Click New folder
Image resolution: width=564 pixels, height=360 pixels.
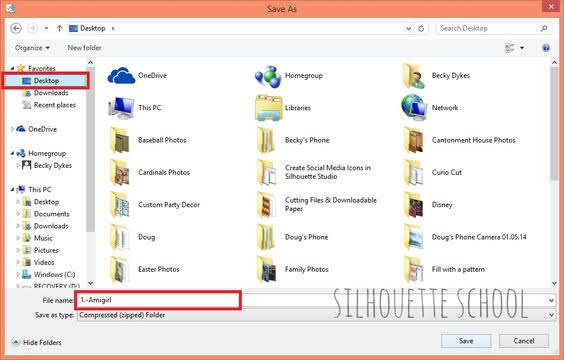coord(84,48)
